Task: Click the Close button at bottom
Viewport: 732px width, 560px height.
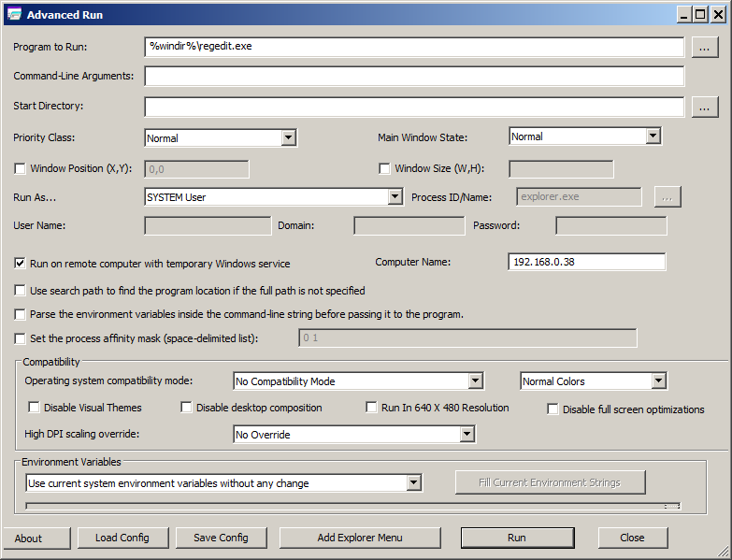Action: [x=633, y=538]
